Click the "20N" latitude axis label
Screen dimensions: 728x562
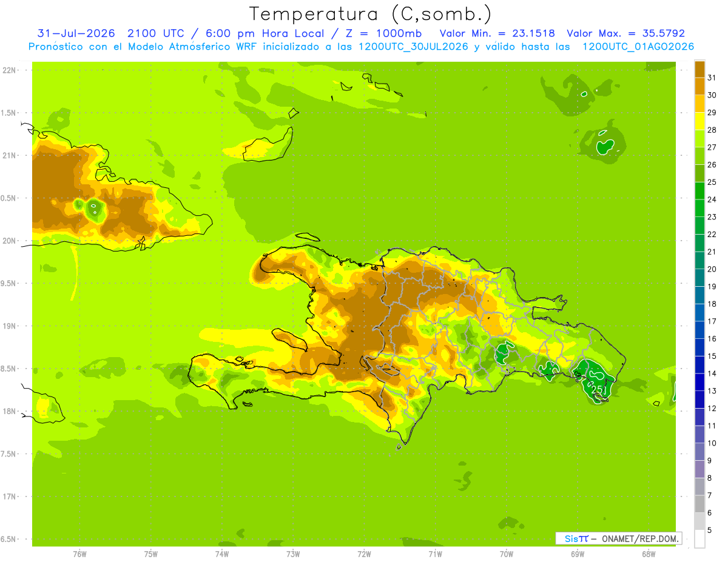pyautogui.click(x=9, y=241)
